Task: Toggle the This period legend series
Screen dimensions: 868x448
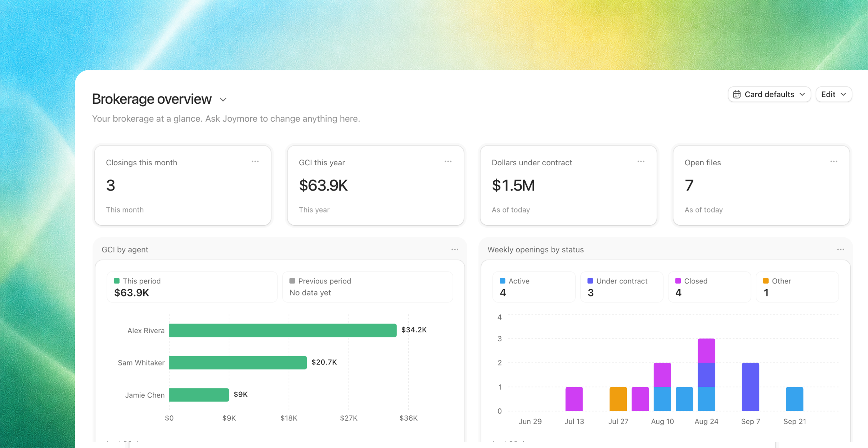Action: click(192, 287)
